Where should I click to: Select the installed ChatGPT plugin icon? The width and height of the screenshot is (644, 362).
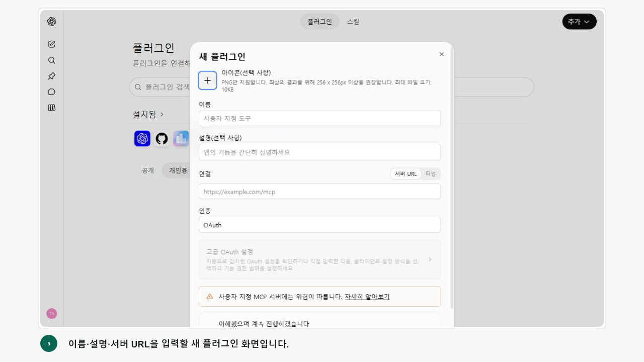(142, 138)
